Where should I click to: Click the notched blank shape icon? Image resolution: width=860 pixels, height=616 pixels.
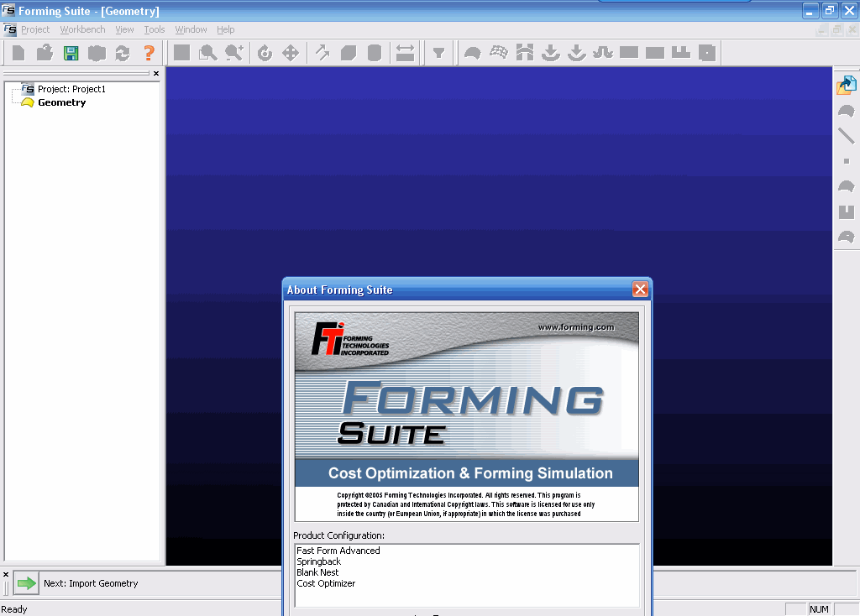(x=680, y=53)
